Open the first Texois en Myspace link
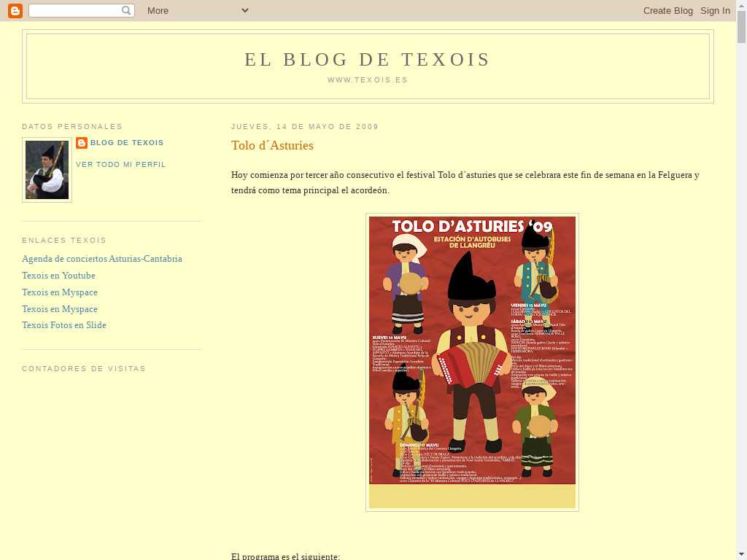Image resolution: width=747 pixels, height=560 pixels. [60, 292]
